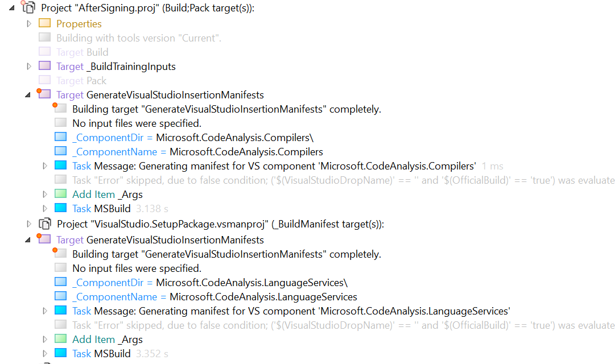Click the project icon for VisualStudio.SetupPackage.vsmanproj

[x=44, y=224]
